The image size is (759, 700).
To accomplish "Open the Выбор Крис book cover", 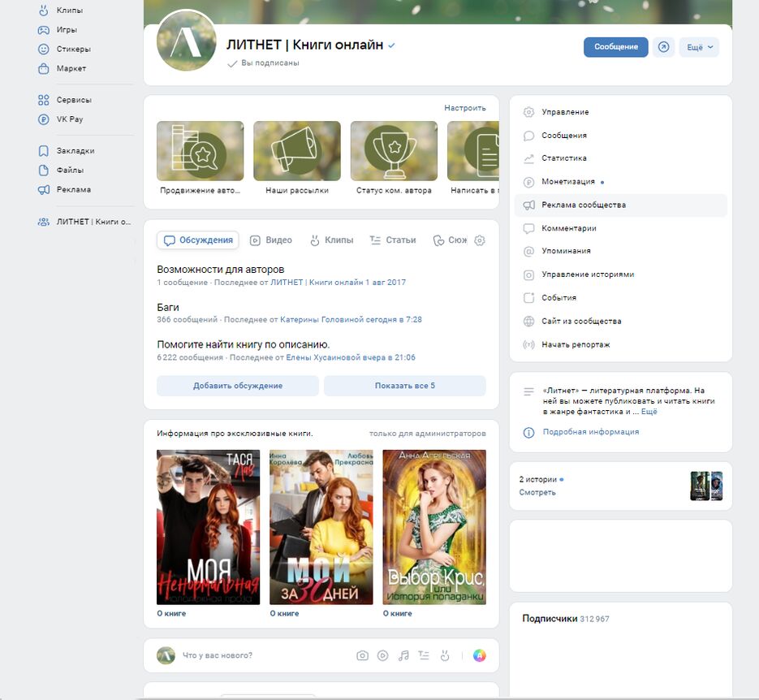I will (x=434, y=527).
